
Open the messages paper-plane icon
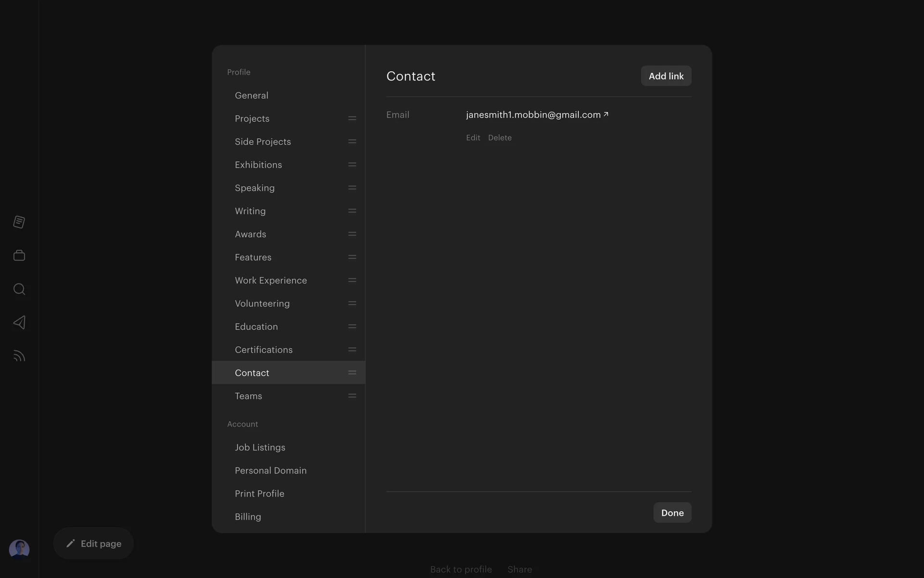click(x=19, y=322)
